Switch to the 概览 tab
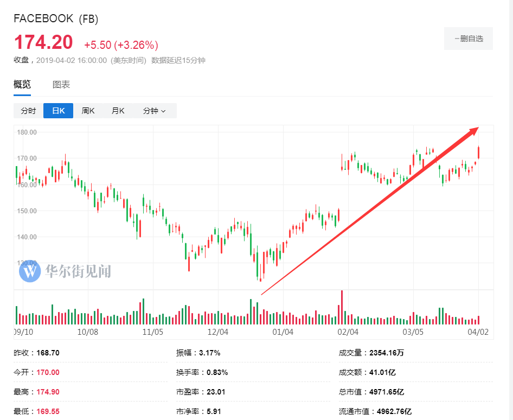 click(x=22, y=85)
